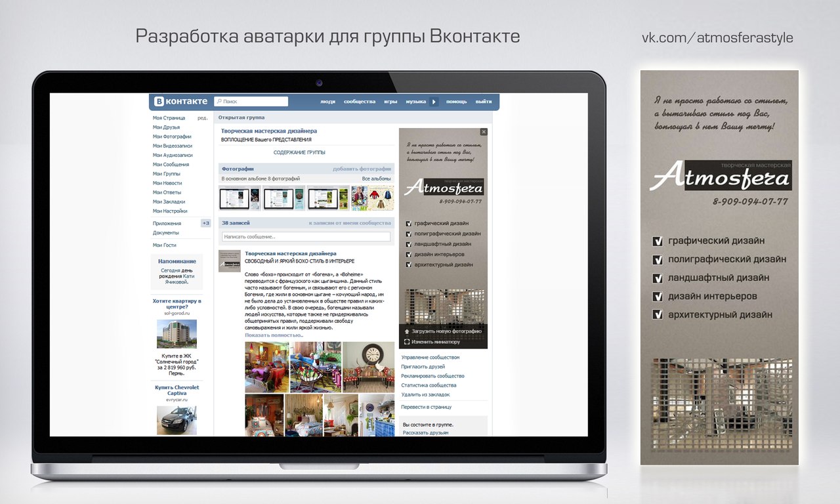Viewport: 840px width, 504px height.
Task: Click the 38 записей wall header
Action: 234,223
